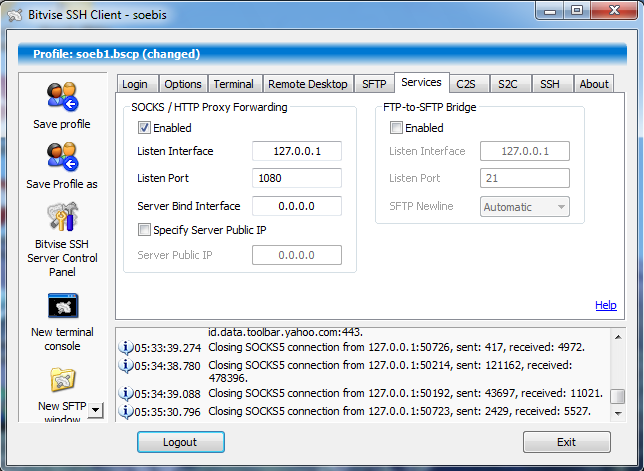Enable FTP-to-SFTP Bridge Enabled checkbox
The width and height of the screenshot is (644, 471).
[396, 128]
